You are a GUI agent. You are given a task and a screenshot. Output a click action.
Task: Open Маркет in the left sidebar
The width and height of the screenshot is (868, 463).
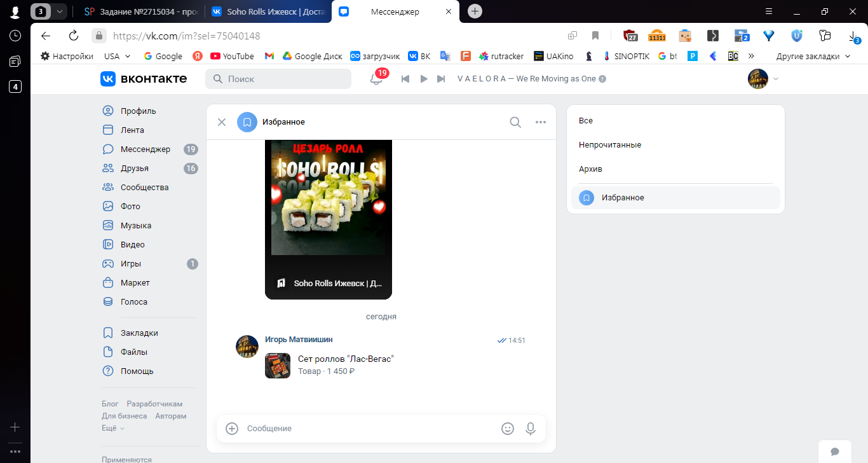(x=149, y=282)
